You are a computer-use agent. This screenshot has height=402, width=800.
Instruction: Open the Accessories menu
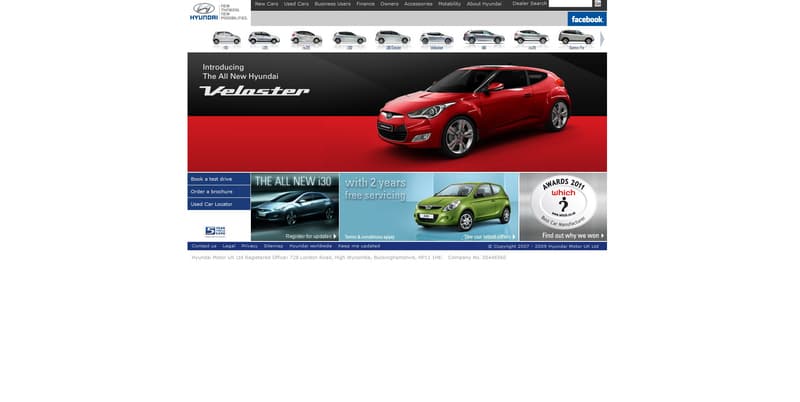pyautogui.click(x=418, y=4)
